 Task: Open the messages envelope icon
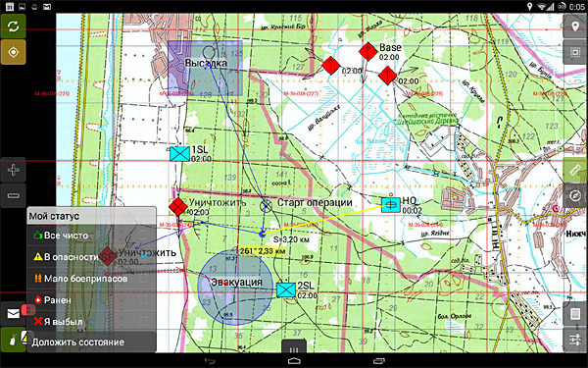click(13, 313)
